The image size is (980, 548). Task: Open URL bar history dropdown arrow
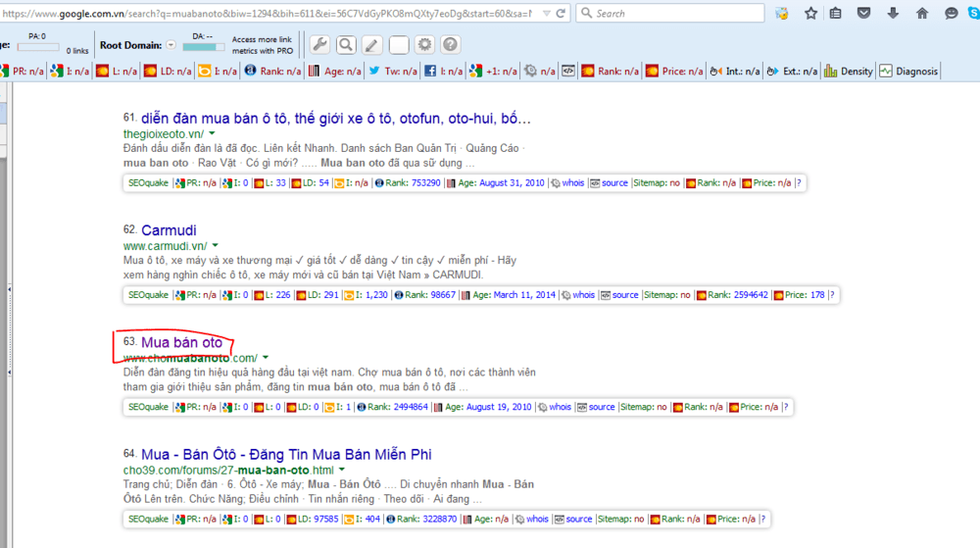tap(547, 13)
